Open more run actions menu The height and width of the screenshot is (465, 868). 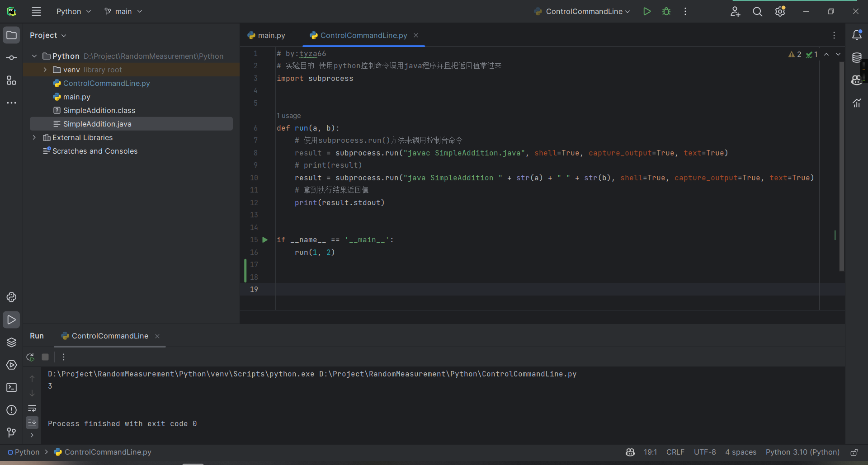click(x=685, y=11)
